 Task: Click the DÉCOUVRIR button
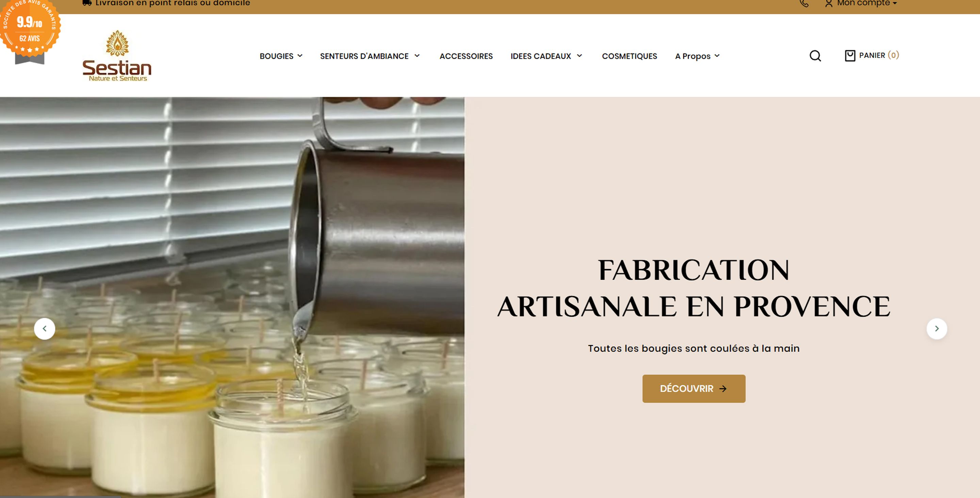tap(693, 389)
